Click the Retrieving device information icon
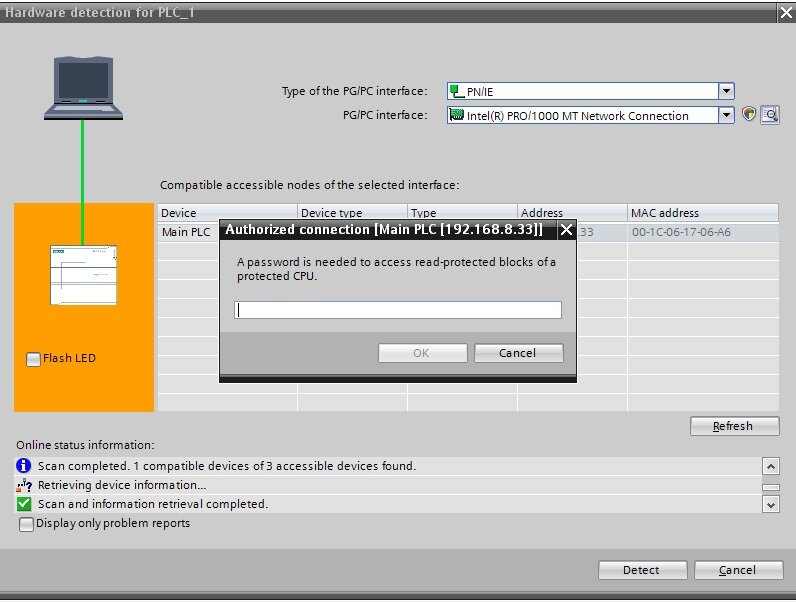Screen dimensions: 796x602 pyautogui.click(x=23, y=485)
